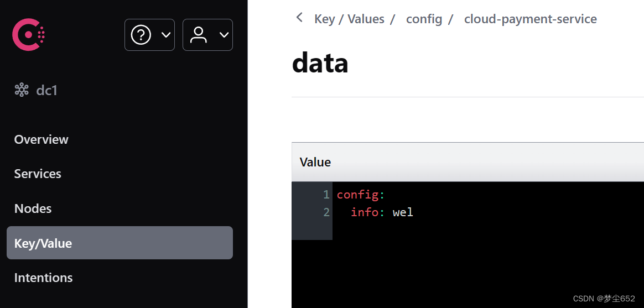Follow the config breadcrumb link

pos(424,19)
